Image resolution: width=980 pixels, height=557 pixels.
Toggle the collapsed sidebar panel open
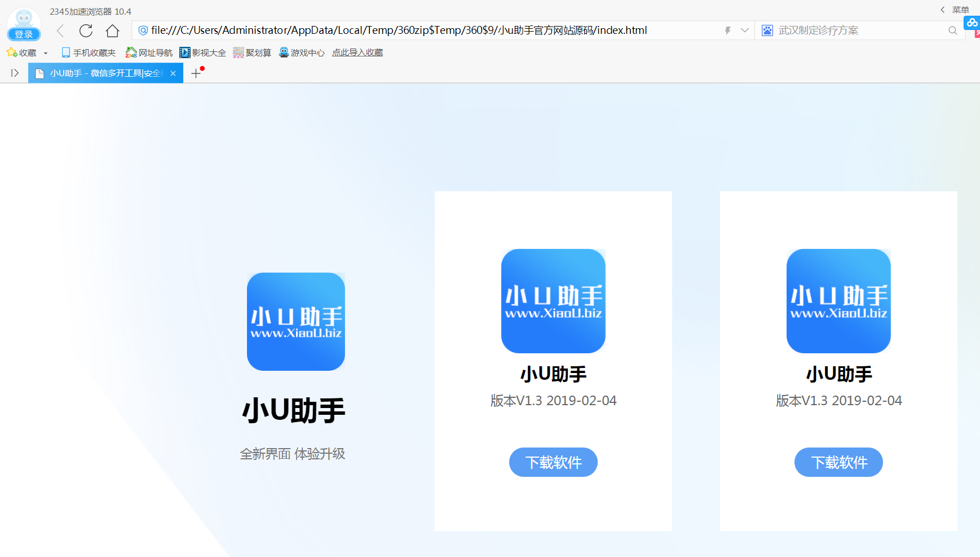[14, 72]
